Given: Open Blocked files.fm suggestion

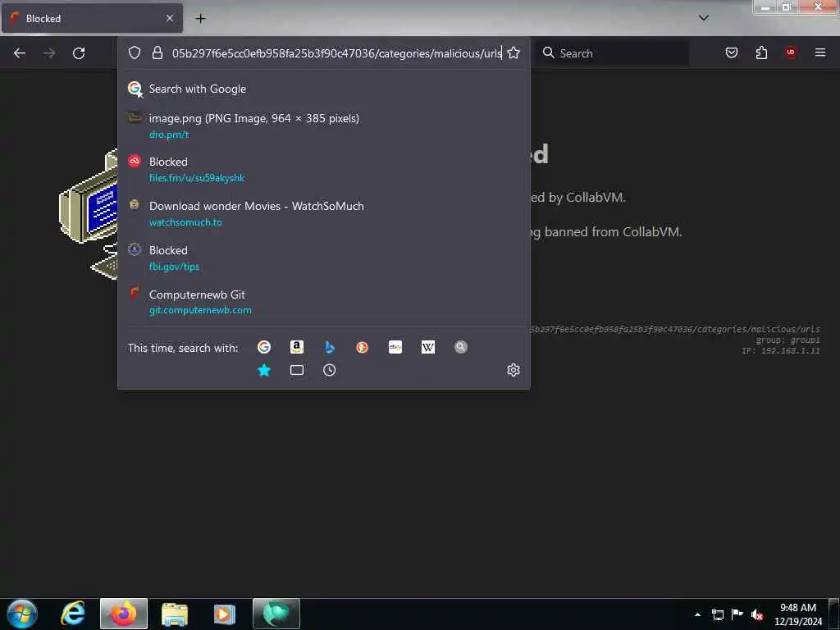Looking at the screenshot, I should (x=323, y=169).
